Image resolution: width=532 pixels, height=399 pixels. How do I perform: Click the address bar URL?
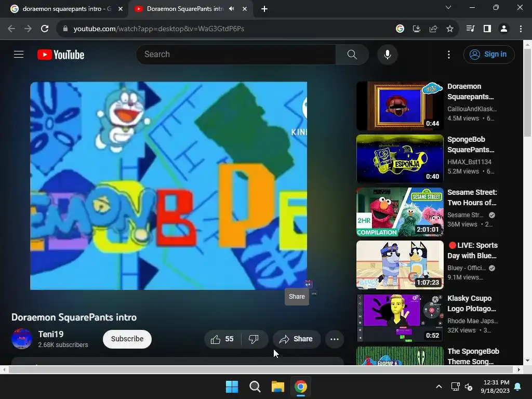[159, 29]
